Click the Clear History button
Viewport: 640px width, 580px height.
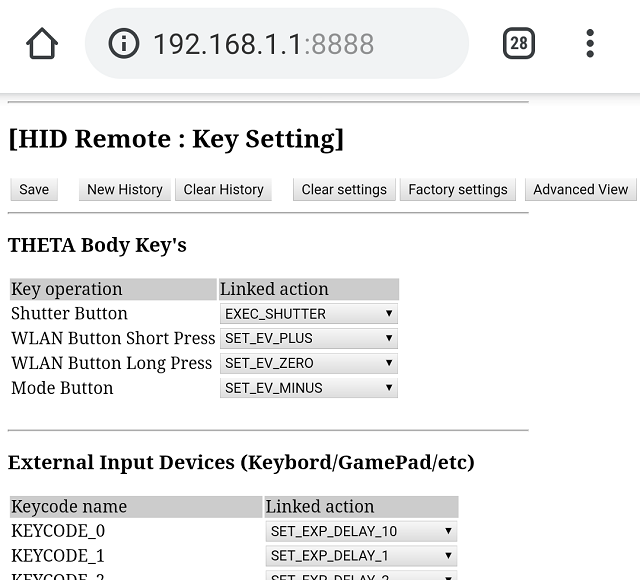coord(223,189)
